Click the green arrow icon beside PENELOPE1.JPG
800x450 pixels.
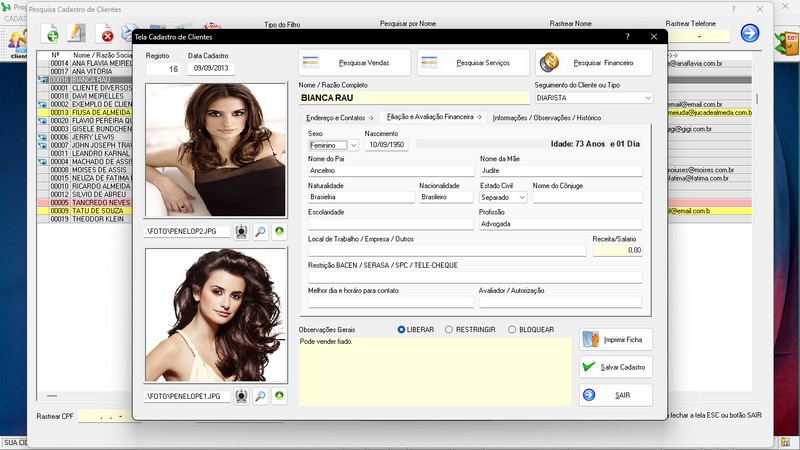tap(279, 396)
